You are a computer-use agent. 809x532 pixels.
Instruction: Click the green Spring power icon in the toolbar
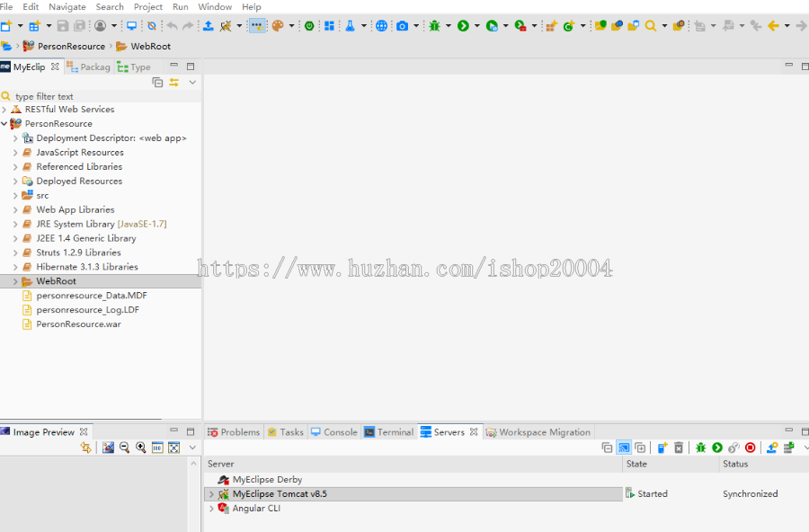pos(309,26)
